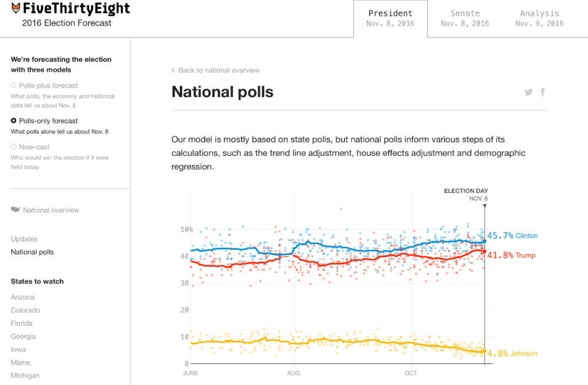Go back to national overview link
The height and width of the screenshot is (385, 588).
coord(219,70)
